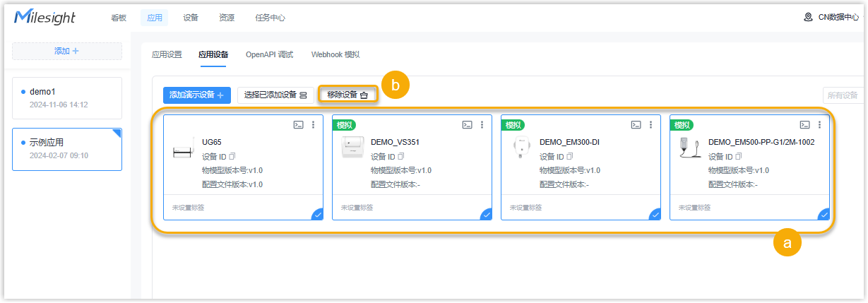The height and width of the screenshot is (303, 868).
Task: Click the Milesight logo
Action: (x=45, y=17)
